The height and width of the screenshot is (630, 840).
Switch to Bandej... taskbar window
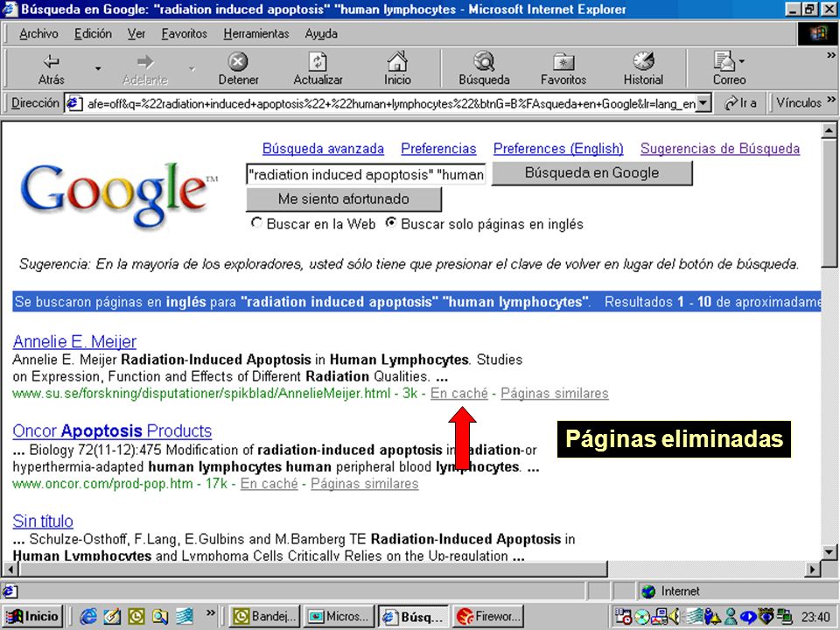point(264,617)
